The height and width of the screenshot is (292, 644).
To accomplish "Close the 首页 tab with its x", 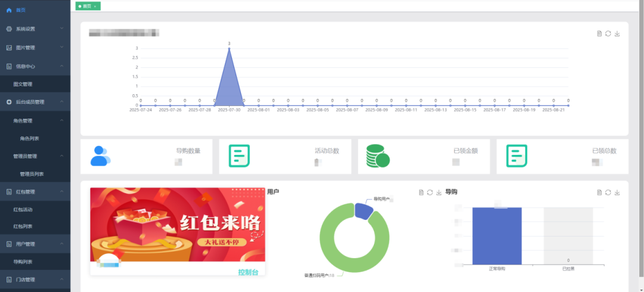I will [x=95, y=6].
